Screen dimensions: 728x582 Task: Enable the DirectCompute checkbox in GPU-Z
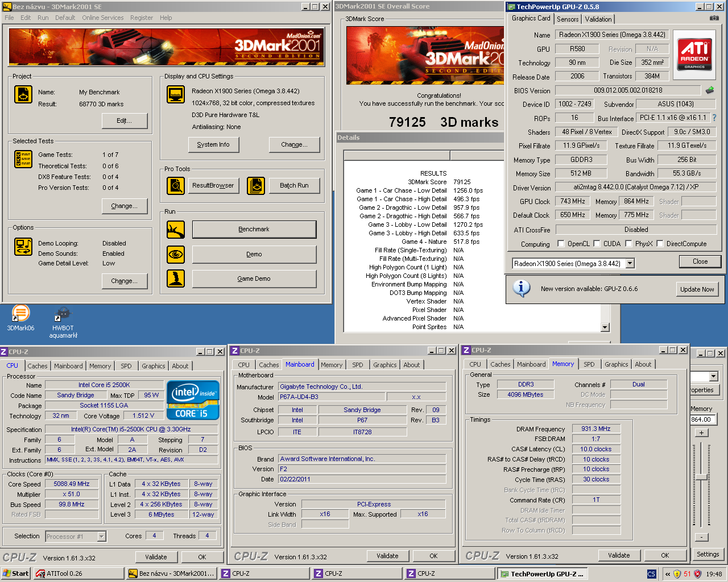tap(660, 244)
